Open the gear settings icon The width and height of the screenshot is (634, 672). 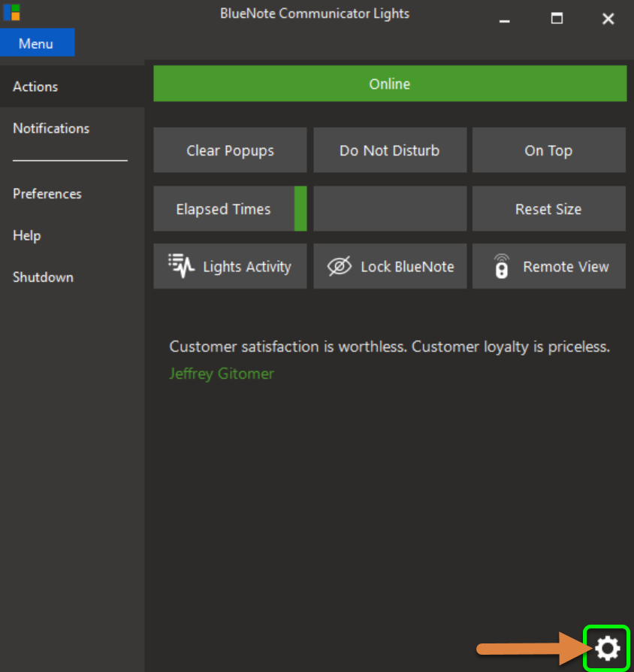click(x=607, y=649)
